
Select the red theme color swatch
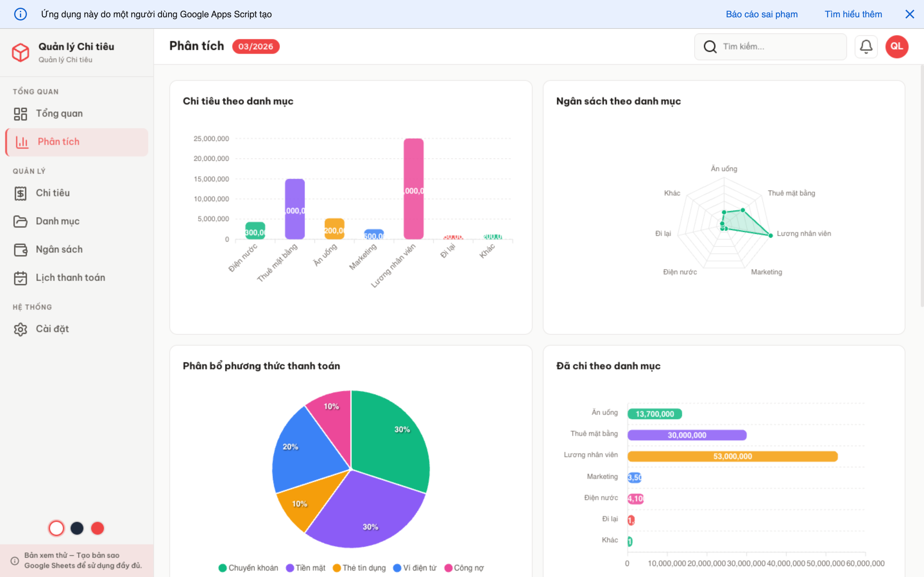97,528
